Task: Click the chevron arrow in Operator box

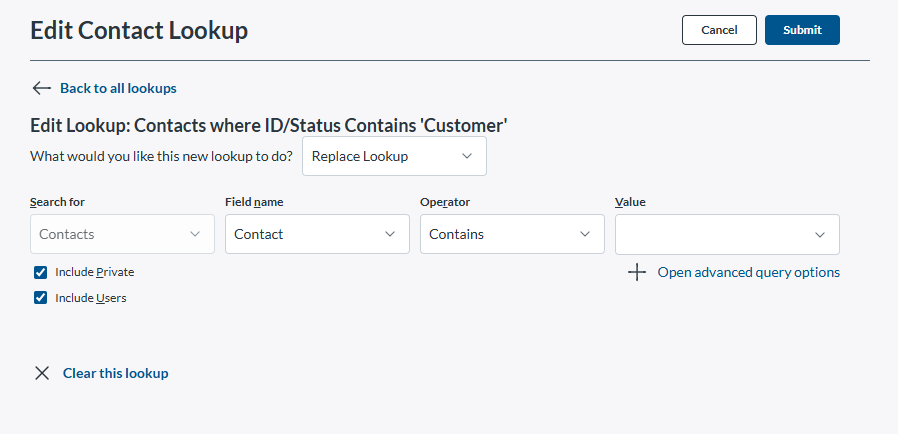Action: 585,234
